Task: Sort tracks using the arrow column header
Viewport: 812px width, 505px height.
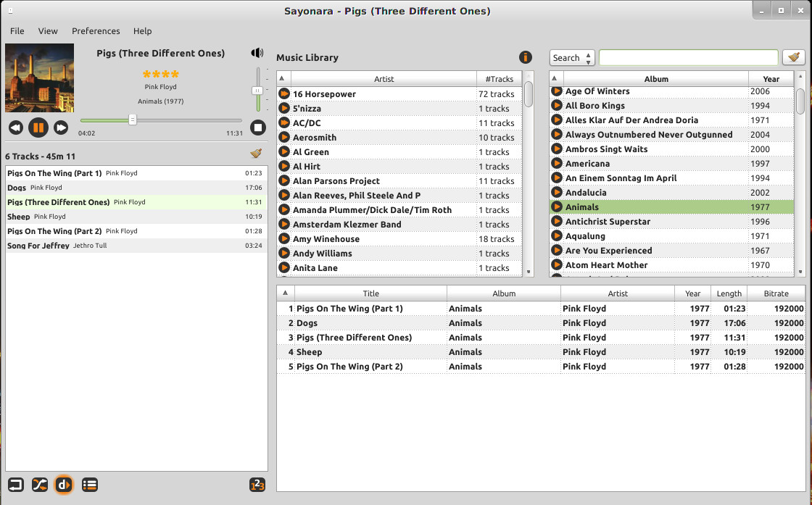Action: click(x=286, y=293)
